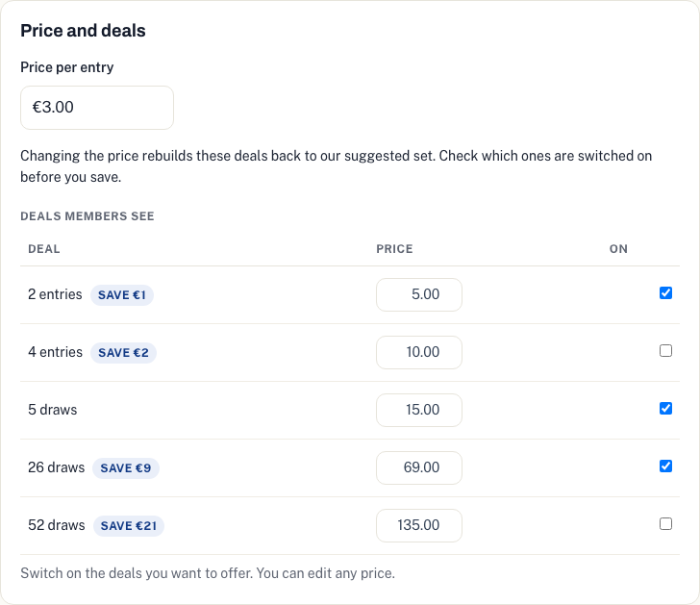
Task: Switch on the 52 draws deal
Action: (x=665, y=524)
